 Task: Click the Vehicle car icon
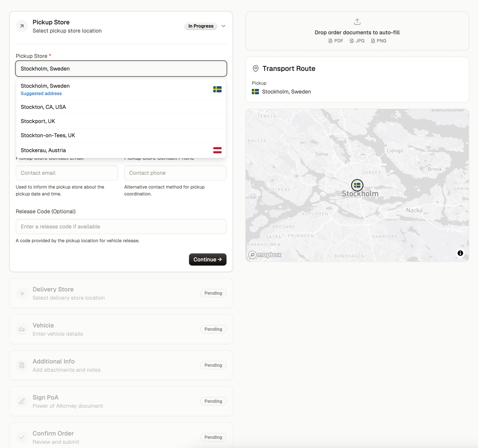pyautogui.click(x=22, y=329)
